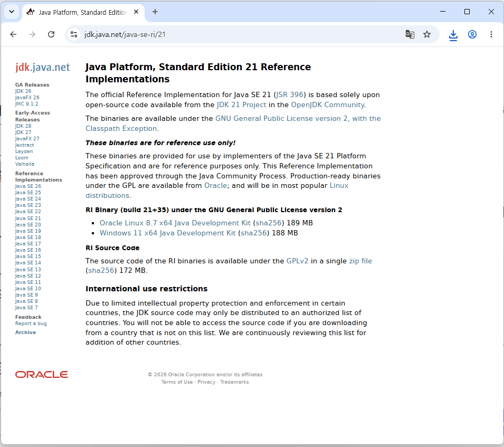Viewport: 504px width, 447px height.
Task: Open Jextract link
Action: pyautogui.click(x=24, y=145)
